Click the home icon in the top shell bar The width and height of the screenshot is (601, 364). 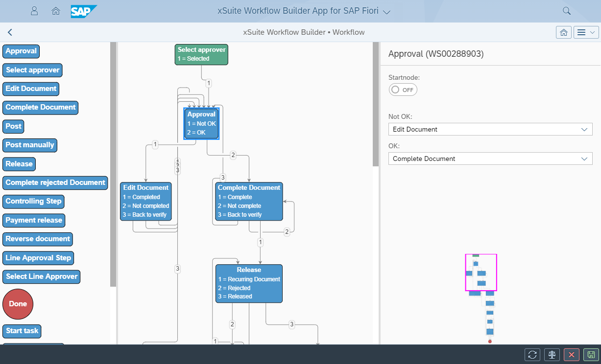(55, 10)
